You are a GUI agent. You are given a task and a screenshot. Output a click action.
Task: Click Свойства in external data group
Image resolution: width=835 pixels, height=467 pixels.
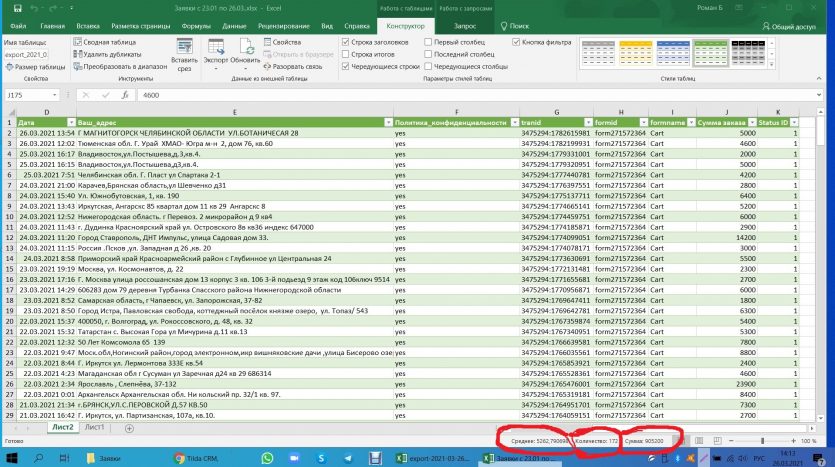coord(281,42)
